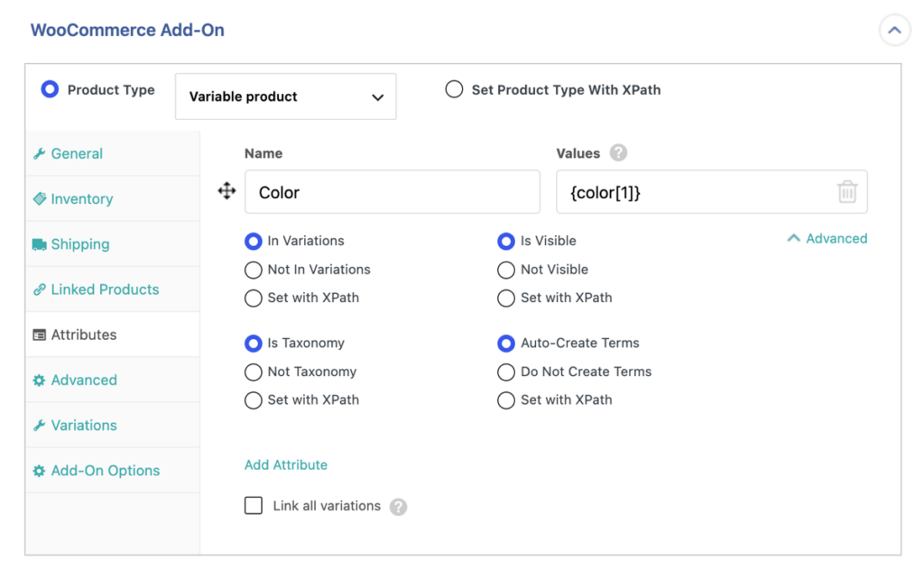Click the tag icon beside Inventory
This screenshot has width=924, height=569.
[x=40, y=199]
